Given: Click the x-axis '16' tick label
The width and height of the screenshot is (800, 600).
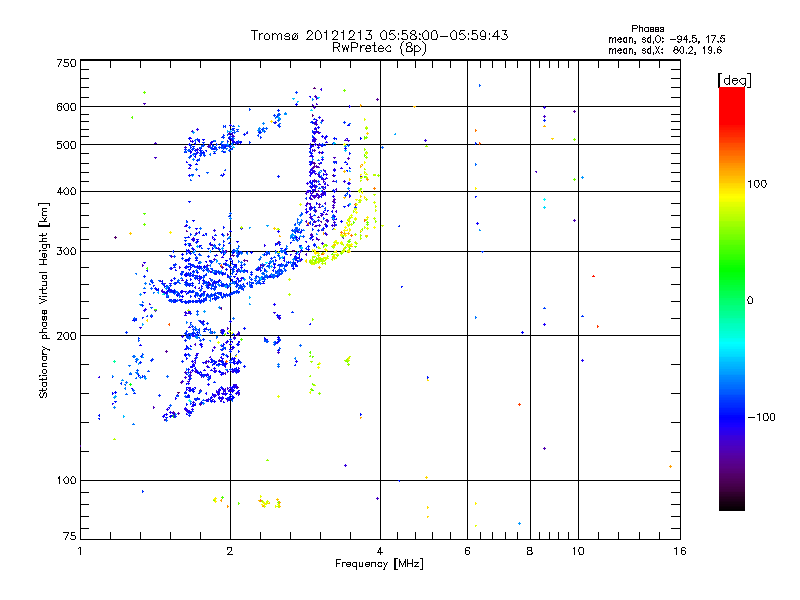Looking at the screenshot, I should pyautogui.click(x=680, y=551).
